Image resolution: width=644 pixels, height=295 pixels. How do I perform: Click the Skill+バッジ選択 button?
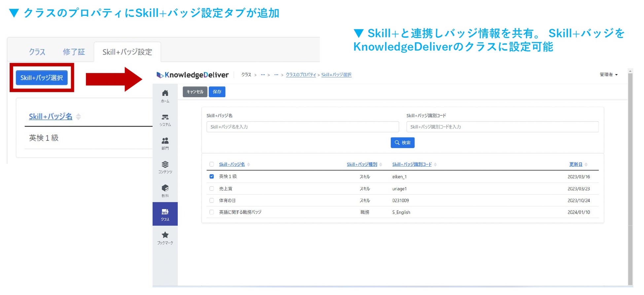click(42, 78)
